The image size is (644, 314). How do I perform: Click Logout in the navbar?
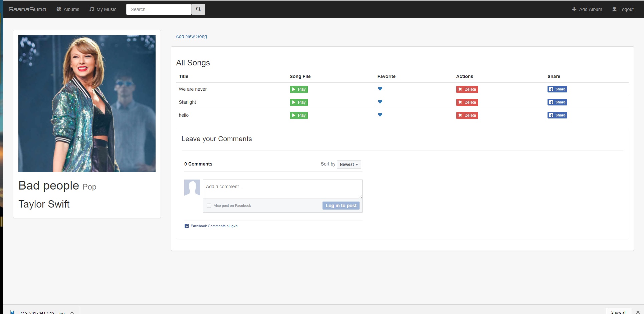click(623, 9)
